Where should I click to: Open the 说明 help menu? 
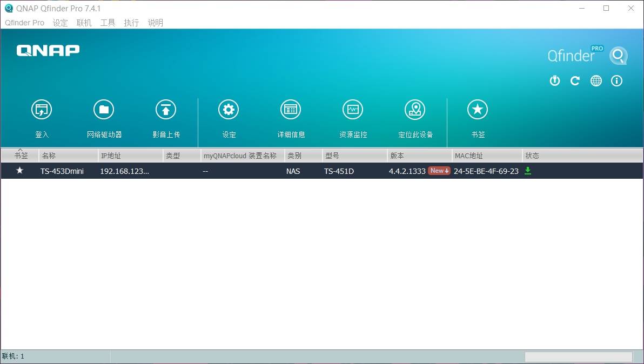(x=155, y=23)
